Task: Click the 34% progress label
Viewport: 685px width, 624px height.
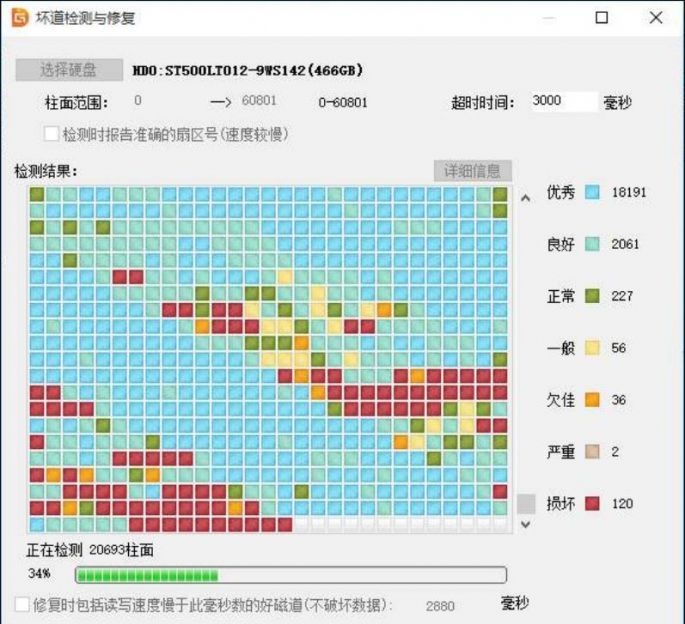Action: [39, 573]
